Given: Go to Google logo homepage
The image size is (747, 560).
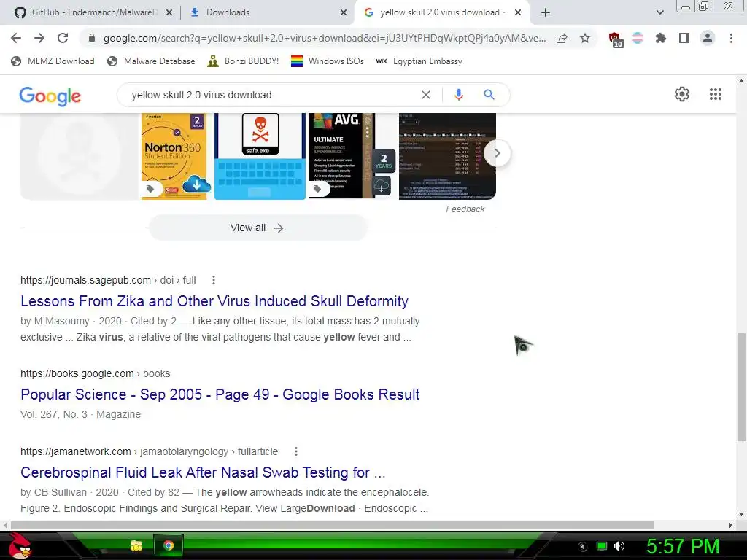Looking at the screenshot, I should 50,96.
